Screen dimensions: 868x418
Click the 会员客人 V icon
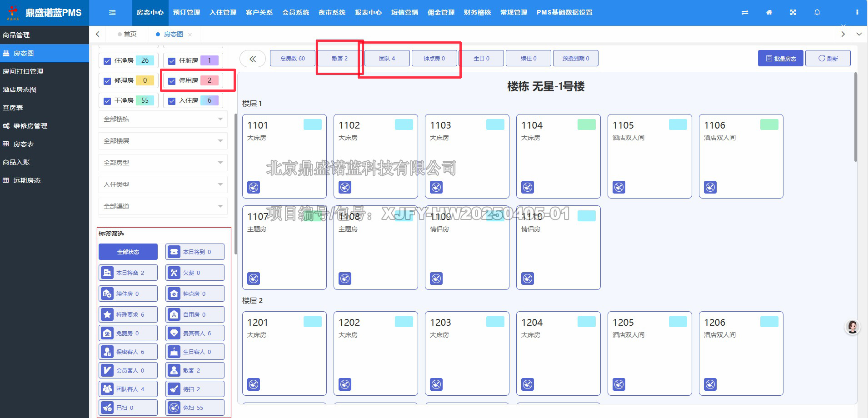coord(107,370)
